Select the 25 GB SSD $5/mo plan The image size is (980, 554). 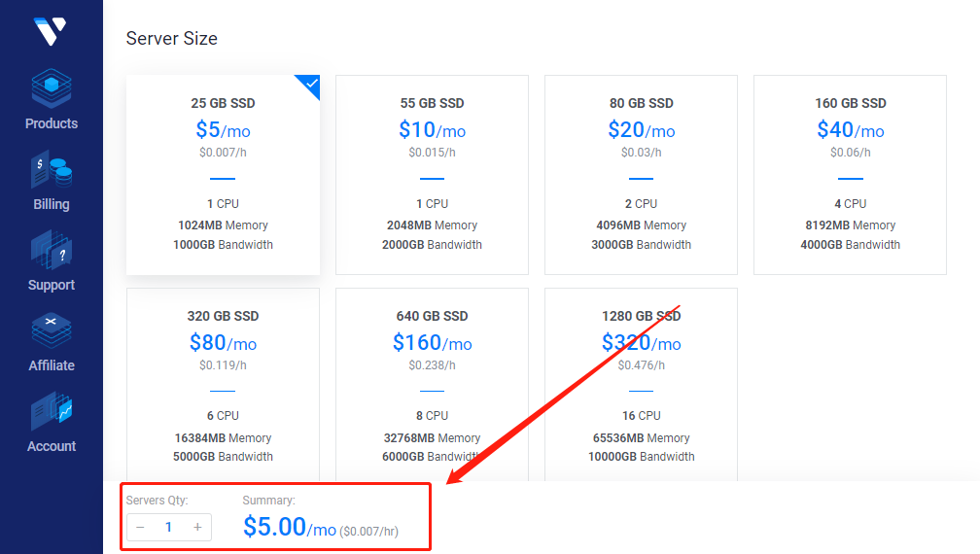tap(223, 175)
